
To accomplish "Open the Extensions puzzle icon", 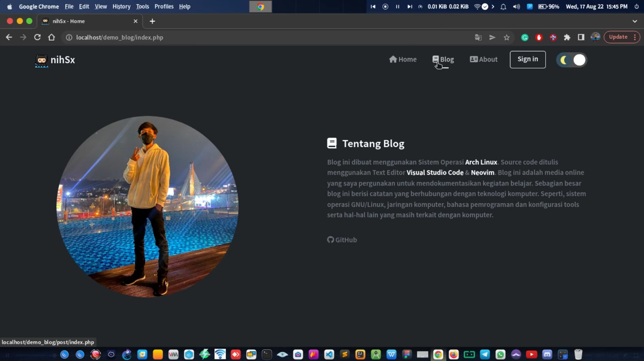I will pyautogui.click(x=567, y=38).
